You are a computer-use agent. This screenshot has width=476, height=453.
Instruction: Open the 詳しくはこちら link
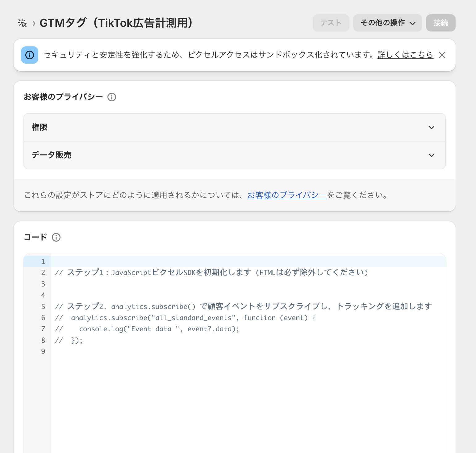(x=405, y=55)
